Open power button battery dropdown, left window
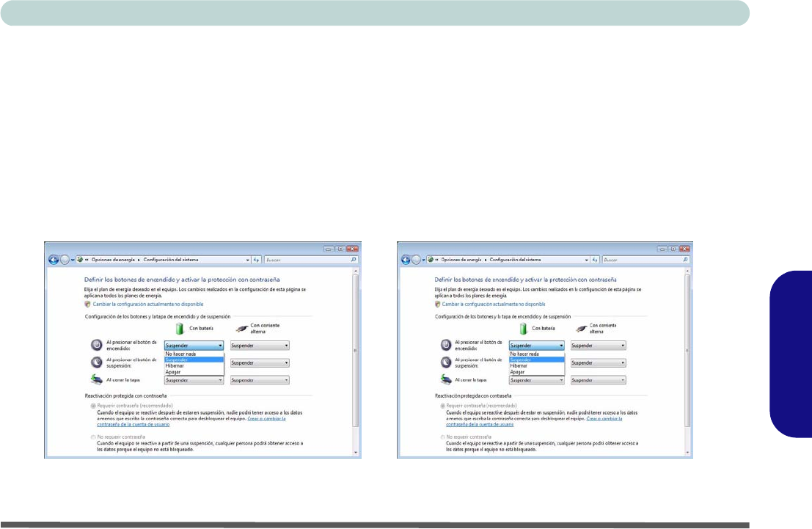The width and height of the screenshot is (812, 529). (x=194, y=346)
